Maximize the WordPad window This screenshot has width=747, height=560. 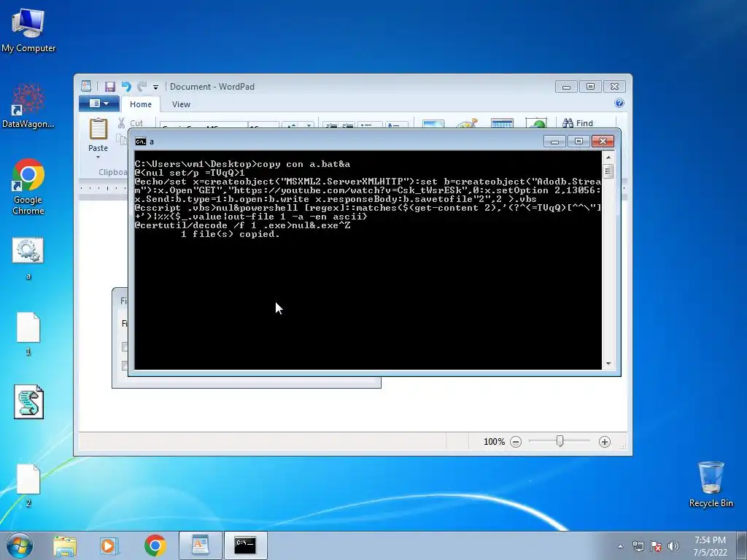click(590, 87)
